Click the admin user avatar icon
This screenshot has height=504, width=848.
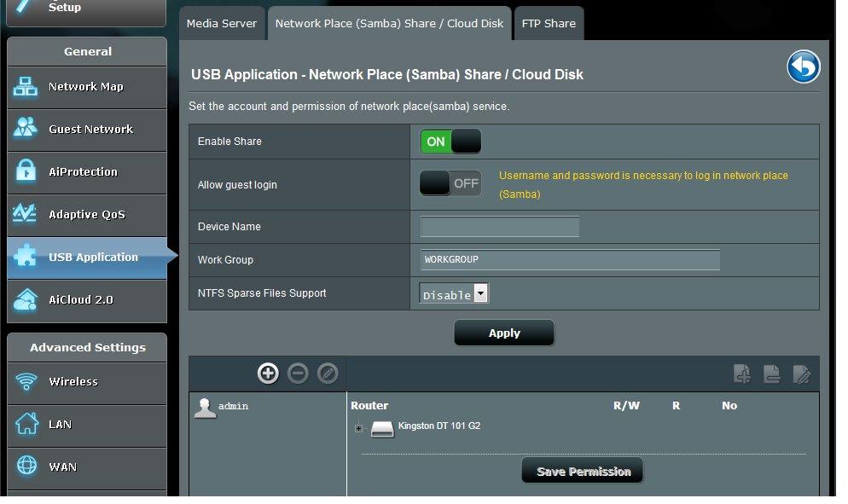pos(205,408)
